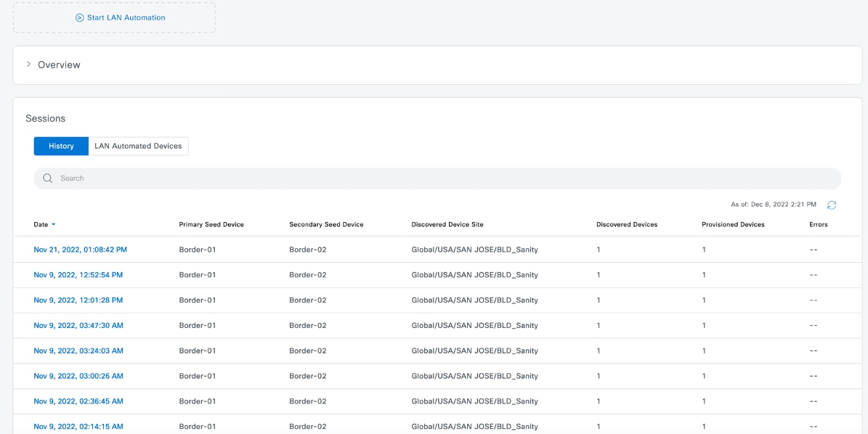This screenshot has width=868, height=434.
Task: Click Border-02 in the Nov 21 row
Action: click(308, 250)
